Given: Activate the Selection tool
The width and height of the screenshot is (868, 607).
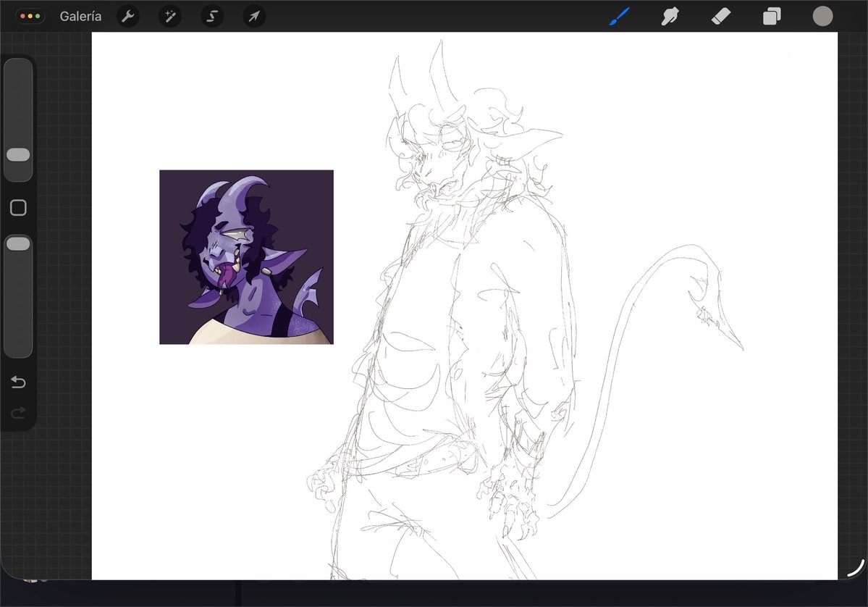Looking at the screenshot, I should [212, 17].
